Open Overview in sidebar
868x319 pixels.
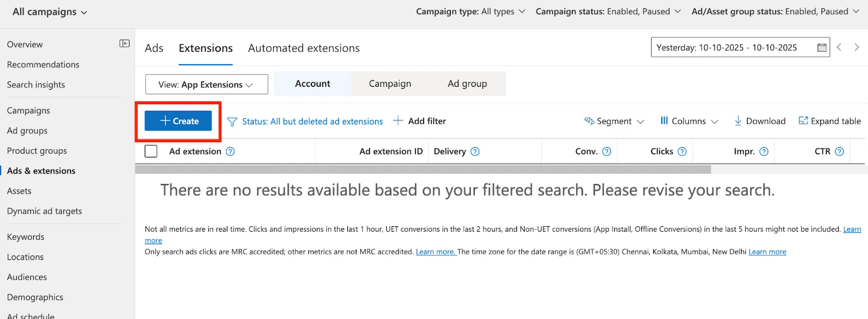click(25, 44)
